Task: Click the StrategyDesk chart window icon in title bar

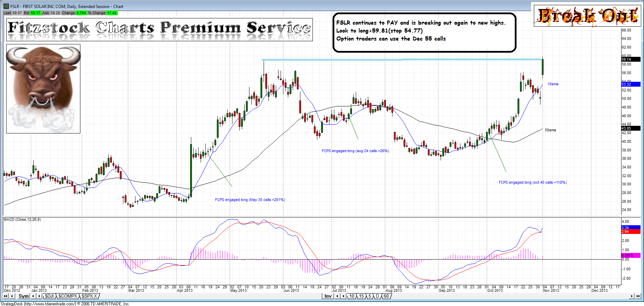Action: tap(6, 6)
